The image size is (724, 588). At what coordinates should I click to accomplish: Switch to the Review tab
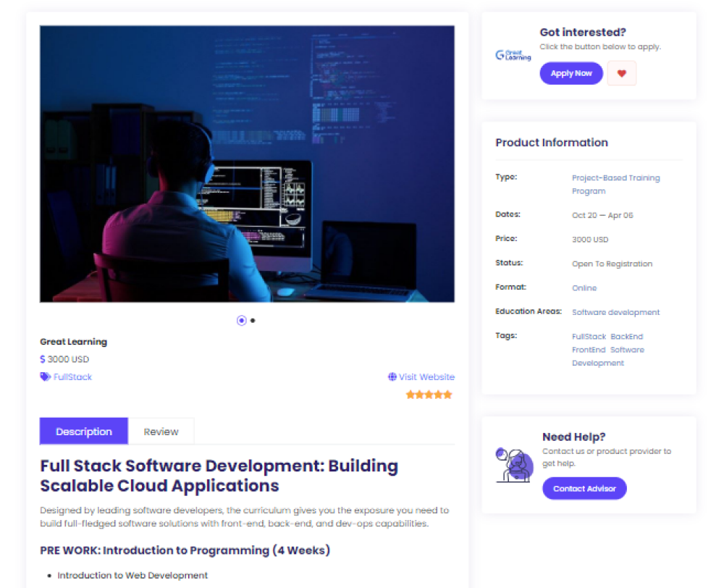161,431
